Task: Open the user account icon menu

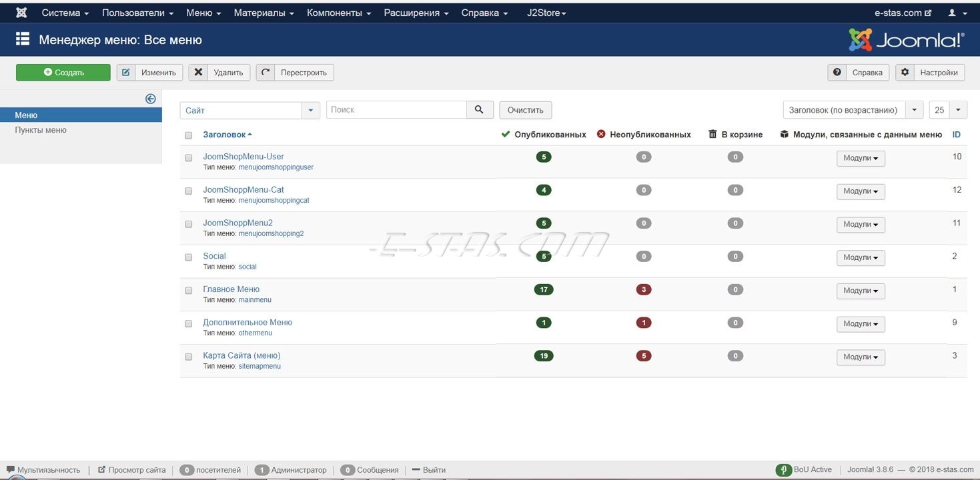Action: point(956,13)
